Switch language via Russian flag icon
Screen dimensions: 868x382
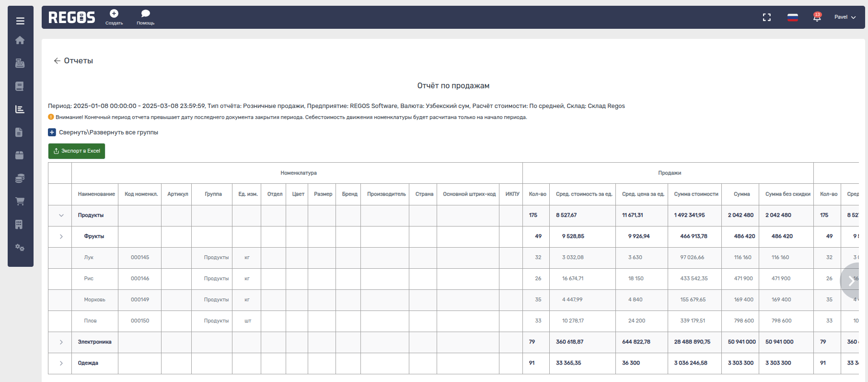[x=793, y=17]
